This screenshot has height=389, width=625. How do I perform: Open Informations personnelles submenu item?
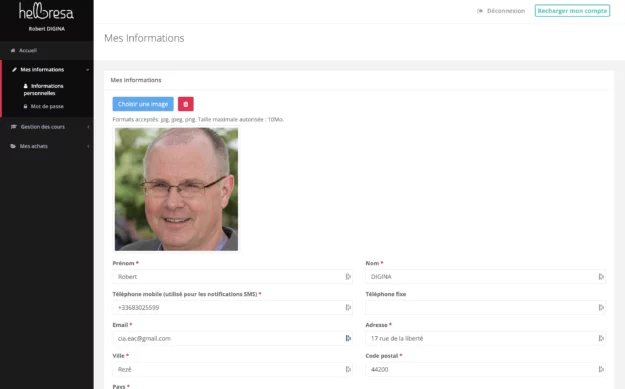pyautogui.click(x=43, y=90)
